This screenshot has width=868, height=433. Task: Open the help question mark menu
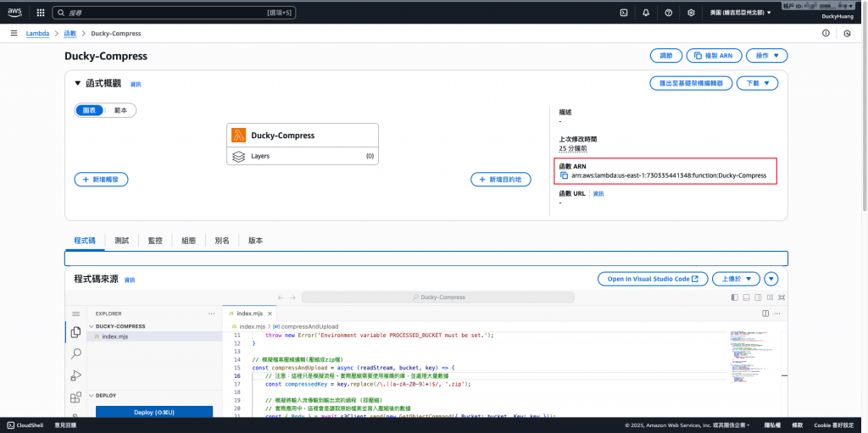668,12
